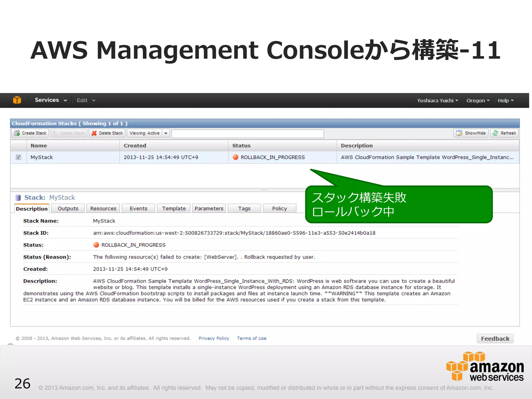The height and width of the screenshot is (399, 532).
Task: Open the Terms of Use link
Action: (x=251, y=338)
